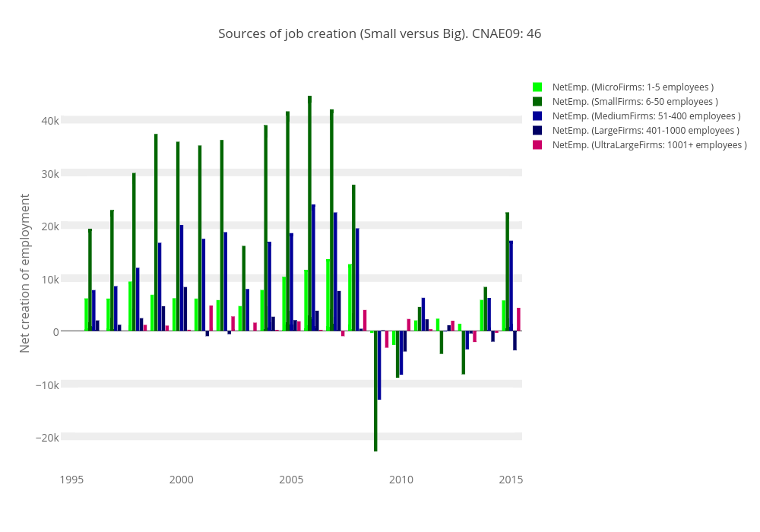760x532 pixels.
Task: Select the lowest negative dark green bar
Action: point(375,391)
